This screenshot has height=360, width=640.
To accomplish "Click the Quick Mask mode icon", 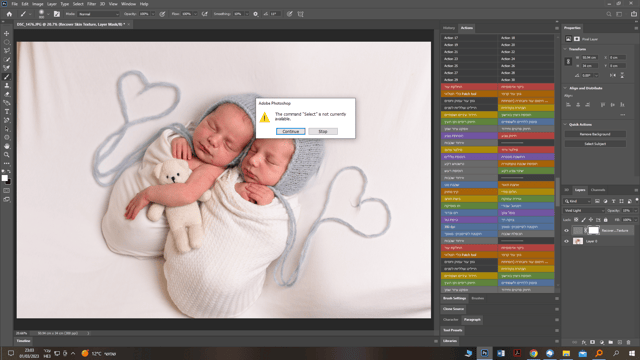I will (7, 191).
